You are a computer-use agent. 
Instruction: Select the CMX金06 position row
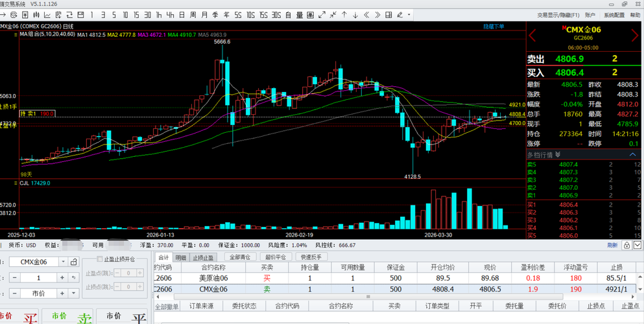396,289
